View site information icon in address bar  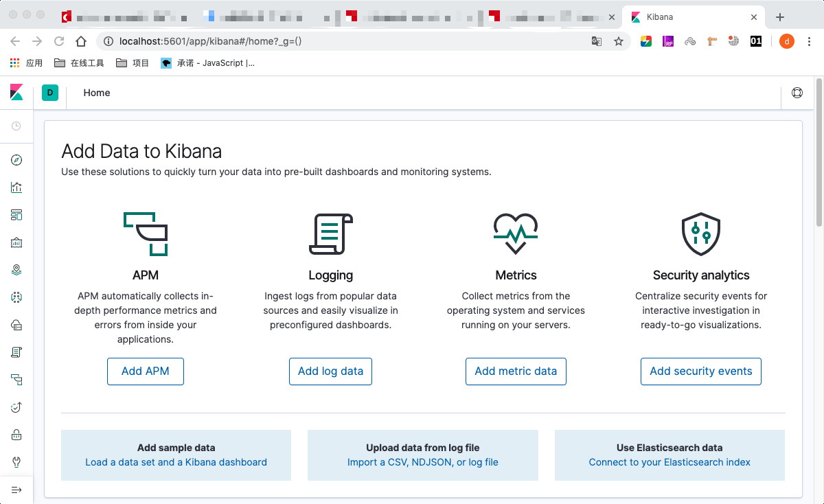(108, 41)
